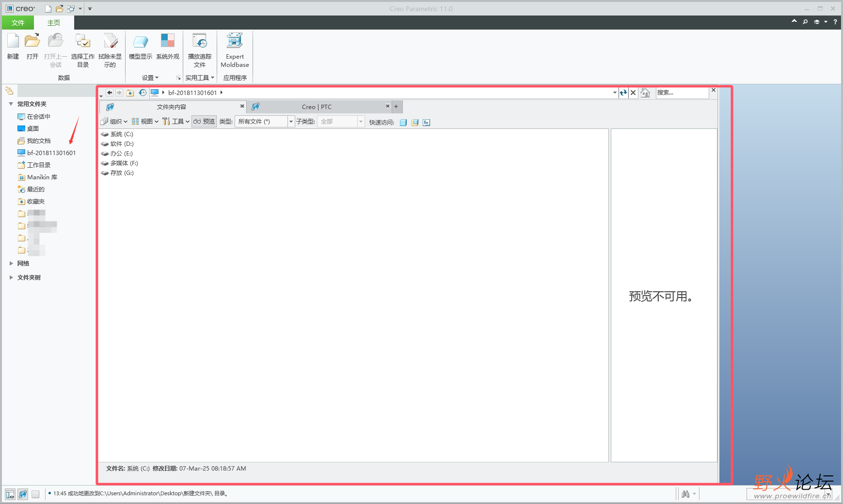The image size is (843, 504).
Task: Open the learning connector graduation cap icon
Action: click(817, 22)
